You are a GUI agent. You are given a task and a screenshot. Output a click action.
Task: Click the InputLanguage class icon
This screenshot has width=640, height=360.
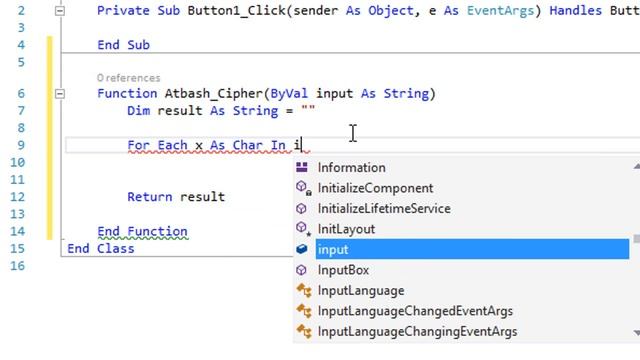point(304,290)
